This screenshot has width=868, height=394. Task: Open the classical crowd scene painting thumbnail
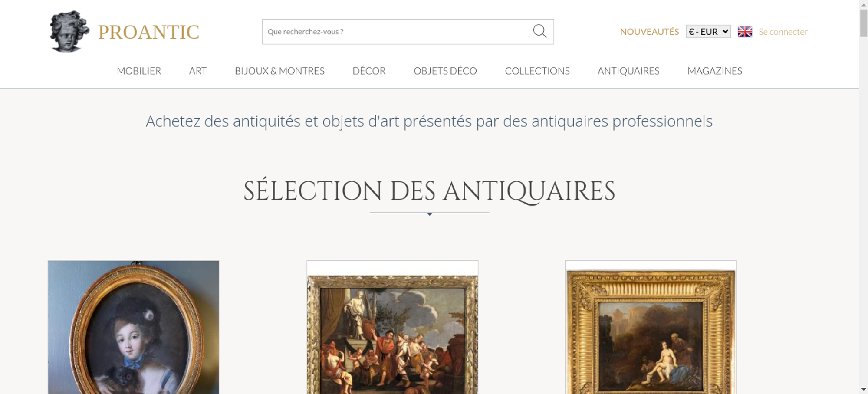tap(392, 327)
